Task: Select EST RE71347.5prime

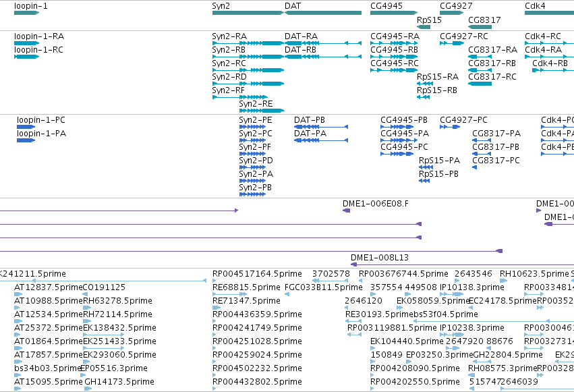Action: pyautogui.click(x=217, y=308)
